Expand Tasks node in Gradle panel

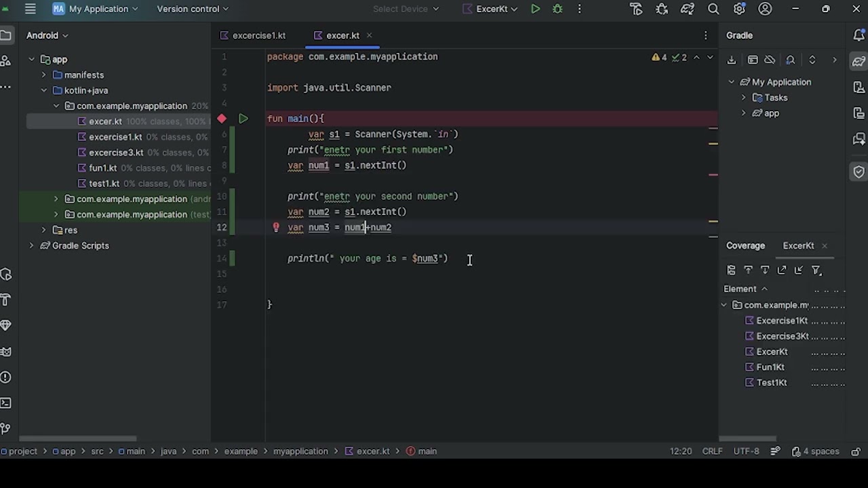pos(744,98)
